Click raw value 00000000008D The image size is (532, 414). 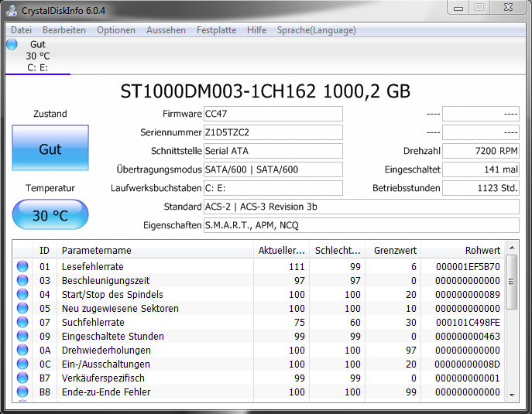click(x=467, y=364)
